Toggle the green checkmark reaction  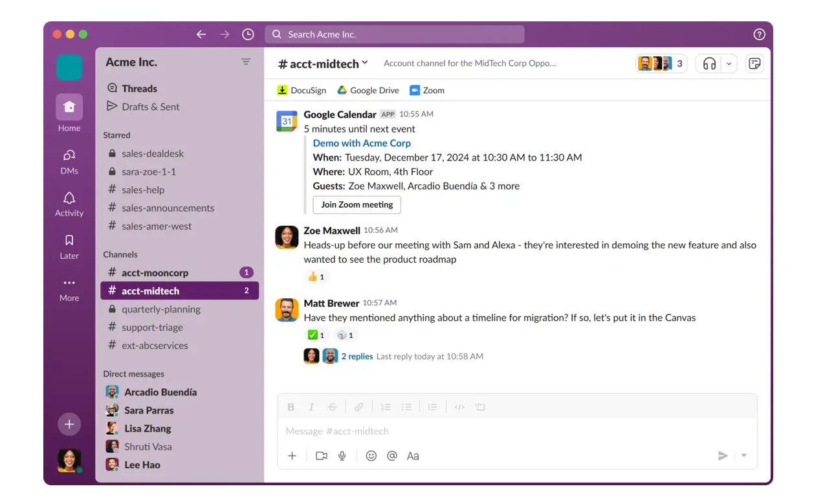point(316,335)
